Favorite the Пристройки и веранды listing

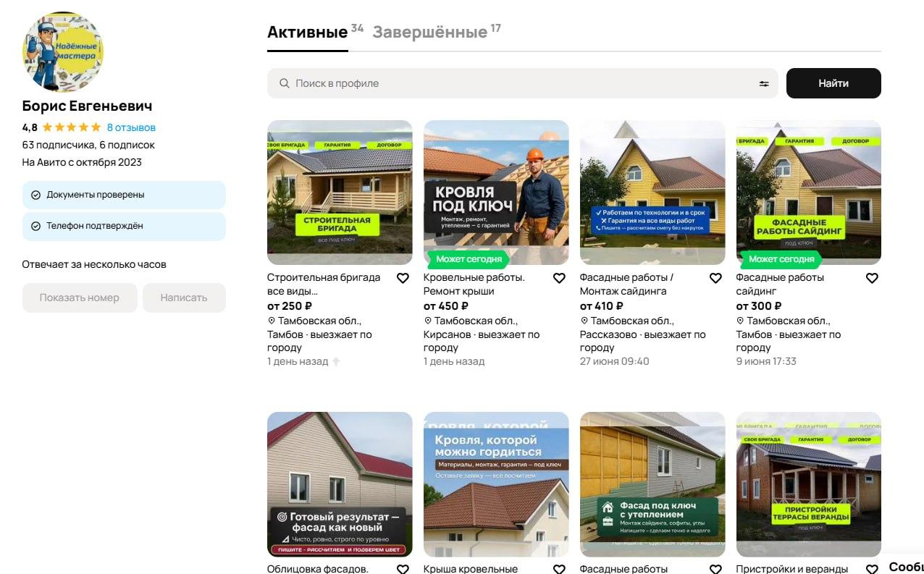[x=872, y=569]
